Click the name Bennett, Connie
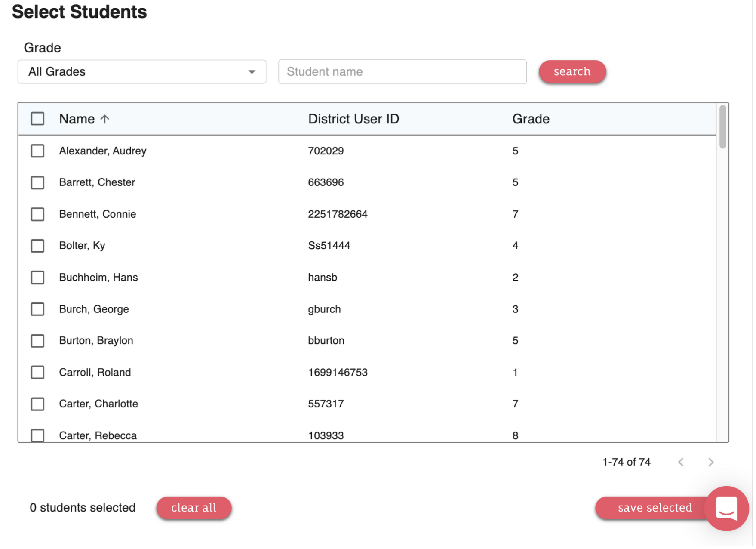The height and width of the screenshot is (549, 756). [x=98, y=215]
